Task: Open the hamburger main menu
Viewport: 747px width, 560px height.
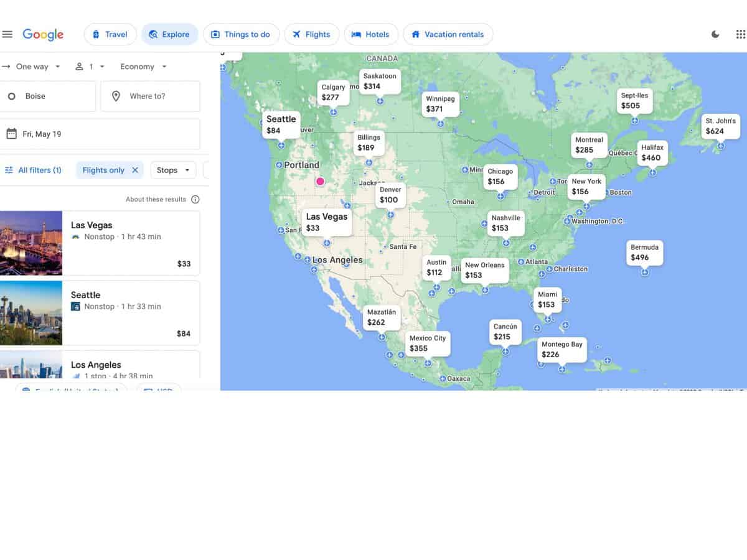Action: [7, 34]
